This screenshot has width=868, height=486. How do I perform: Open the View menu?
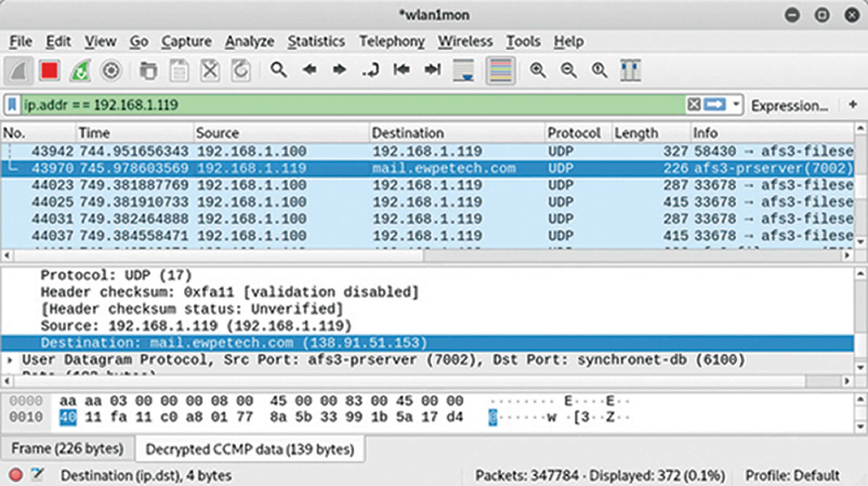[x=100, y=42]
